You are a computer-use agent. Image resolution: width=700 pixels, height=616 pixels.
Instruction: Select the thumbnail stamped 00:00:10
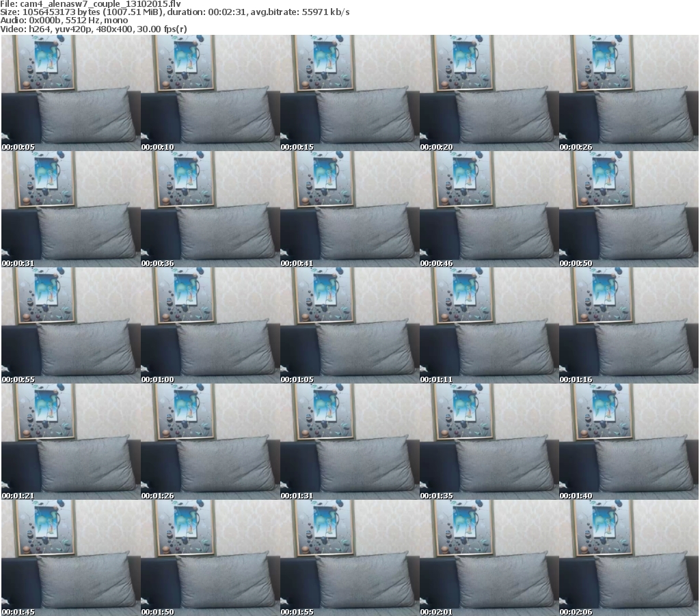(x=211, y=93)
